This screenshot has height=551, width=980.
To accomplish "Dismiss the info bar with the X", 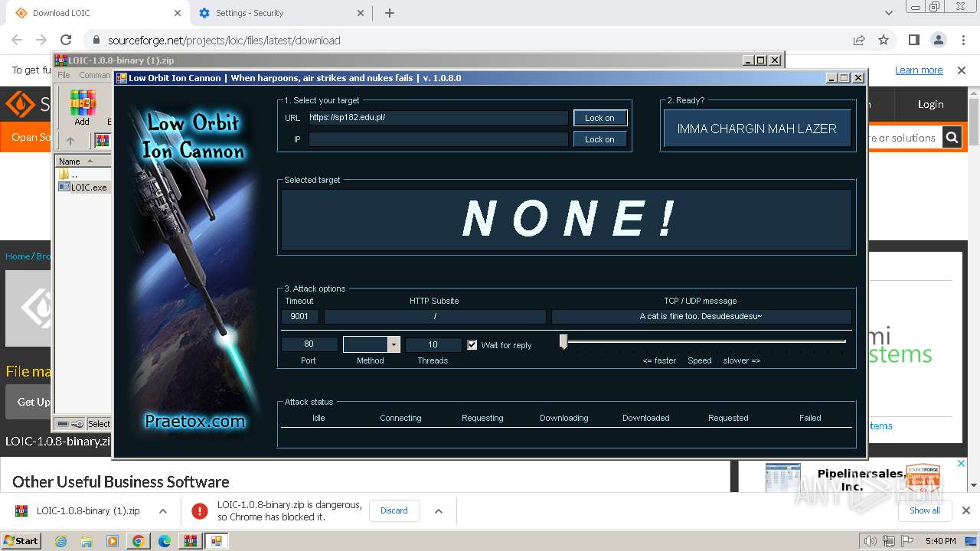I will tap(962, 70).
